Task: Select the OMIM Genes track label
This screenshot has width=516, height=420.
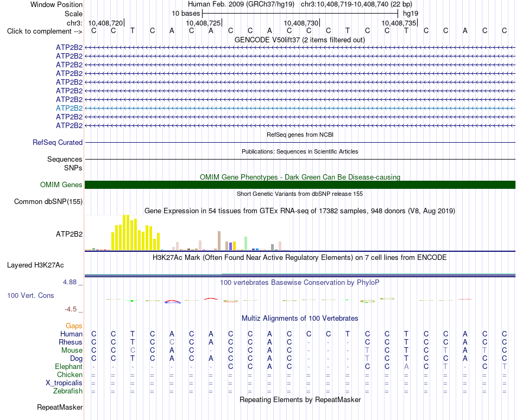Action: pyautogui.click(x=61, y=184)
